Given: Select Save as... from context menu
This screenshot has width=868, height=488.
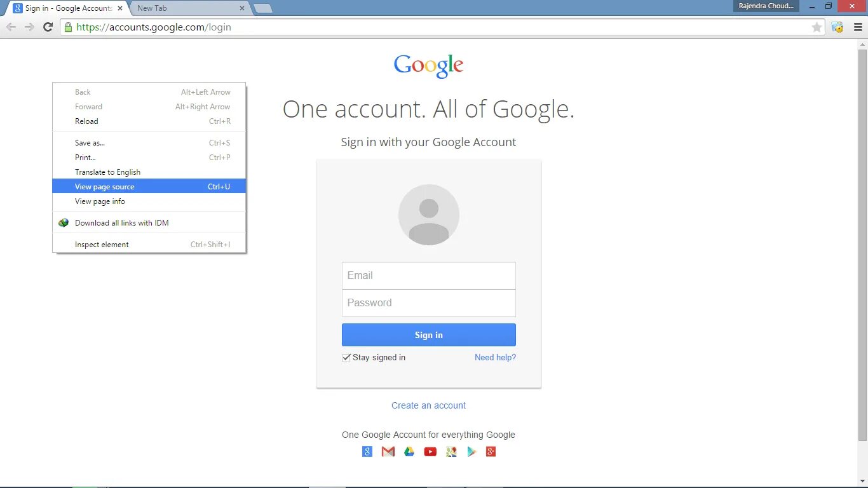Looking at the screenshot, I should [x=149, y=143].
